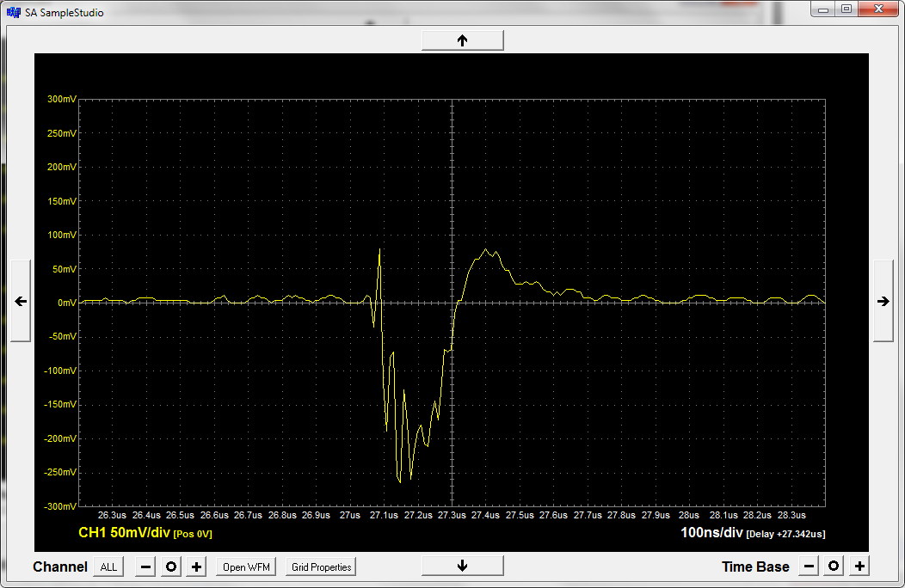Decrease channel scale with the Channel minus button
The width and height of the screenshot is (905, 588).
click(146, 567)
